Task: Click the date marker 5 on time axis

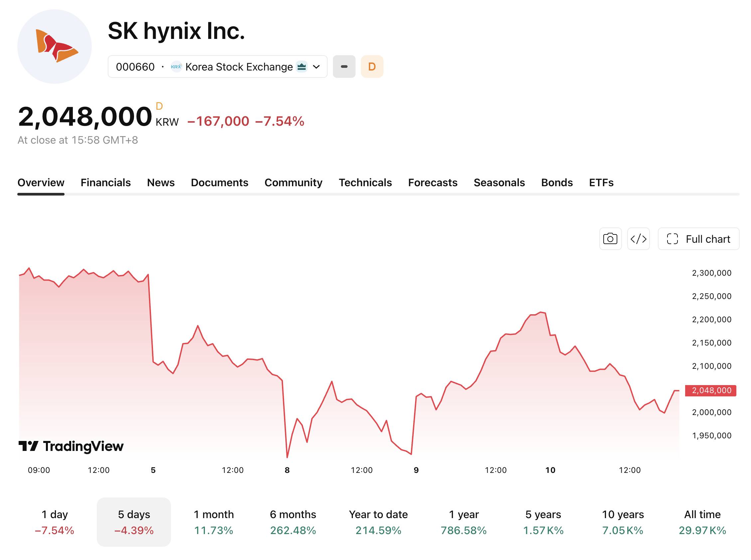Action: 153,470
